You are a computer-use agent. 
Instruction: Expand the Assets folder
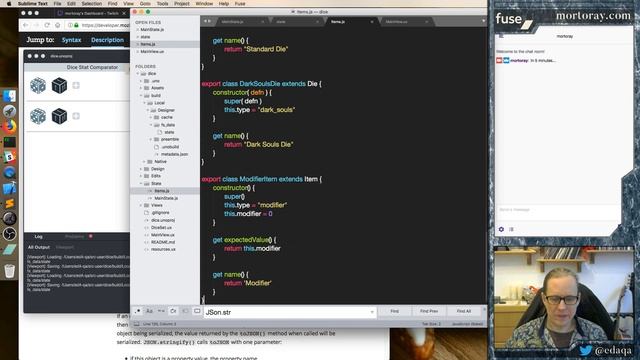click(141, 88)
